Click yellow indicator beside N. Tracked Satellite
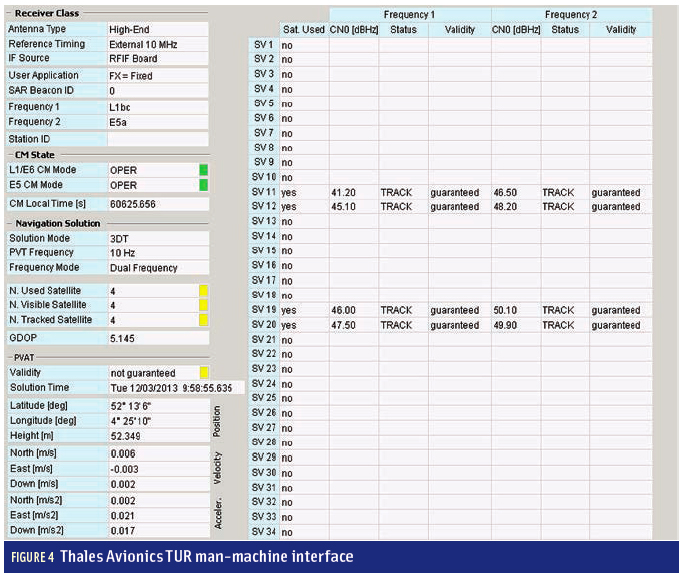Image resolution: width=684 pixels, height=575 pixels. point(204,320)
